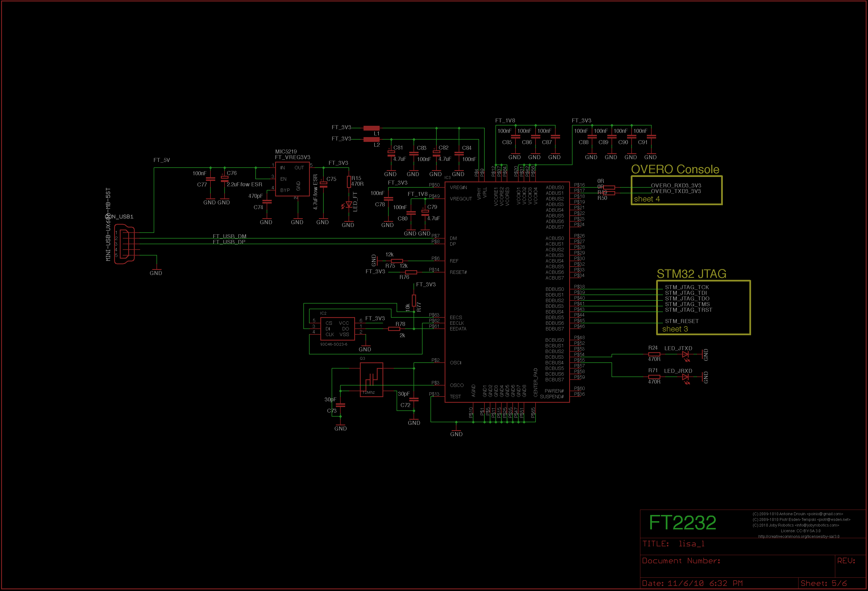Click the FT_5V net label
Image resolution: width=868 pixels, height=591 pixels.
pyautogui.click(x=162, y=160)
